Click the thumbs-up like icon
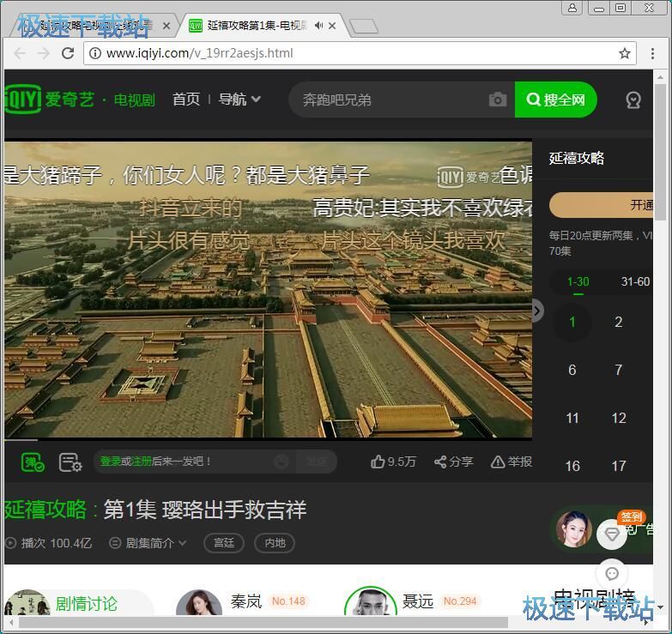672x634 pixels. pos(378,462)
